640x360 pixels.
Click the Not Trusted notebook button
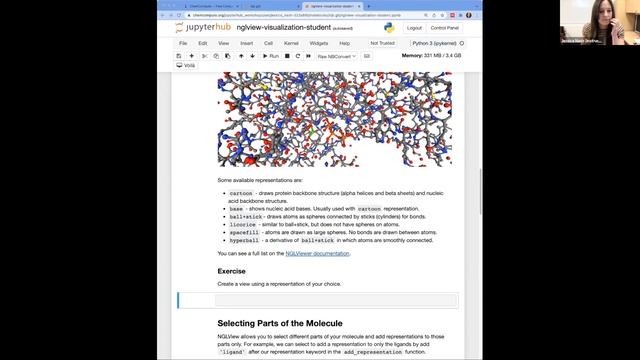coord(382,43)
